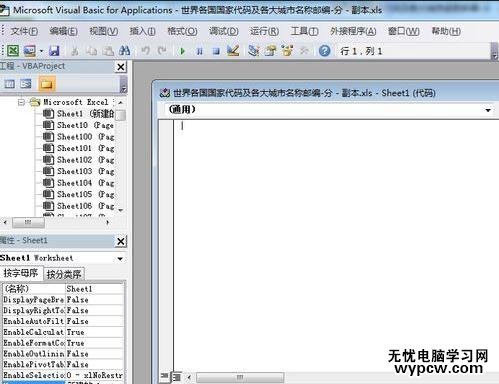Collapse the Microsoft Excel objects tree node
Viewport: 499px width, 384px height.
pos(22,102)
